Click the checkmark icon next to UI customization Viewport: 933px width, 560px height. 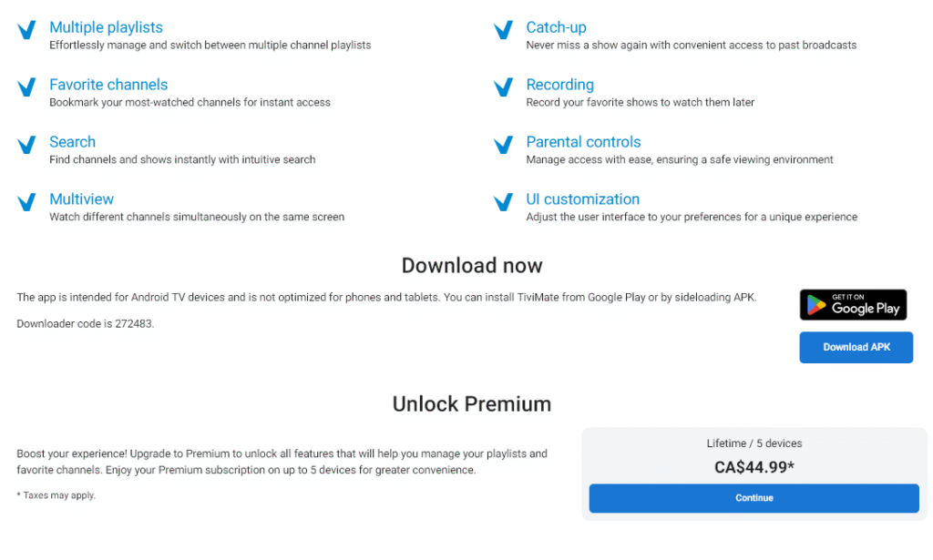pos(503,202)
